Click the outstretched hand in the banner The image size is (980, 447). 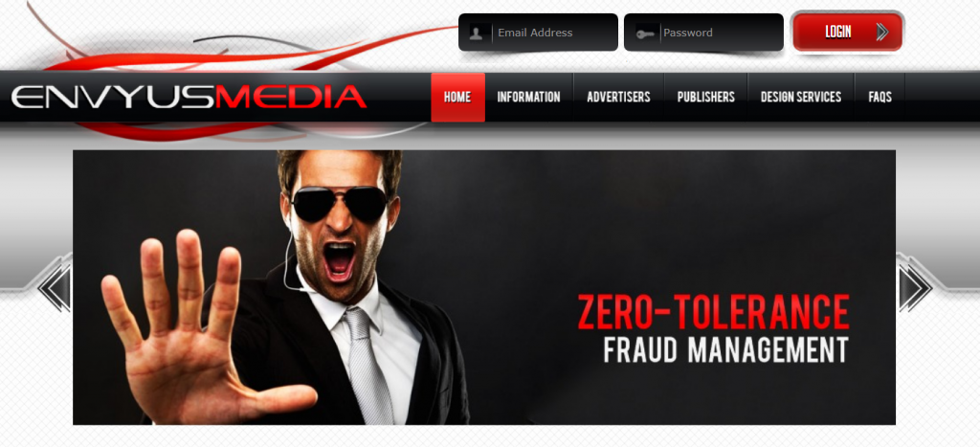pyautogui.click(x=193, y=338)
